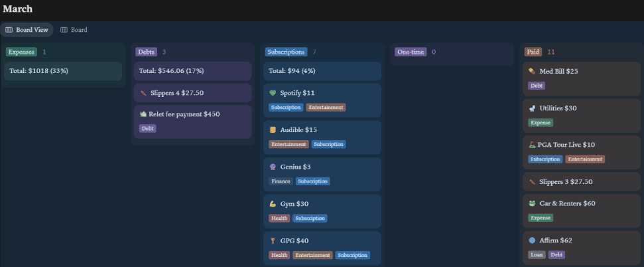The height and width of the screenshot is (267, 644).
Task: Select the Expenses group label
Action: [x=21, y=52]
